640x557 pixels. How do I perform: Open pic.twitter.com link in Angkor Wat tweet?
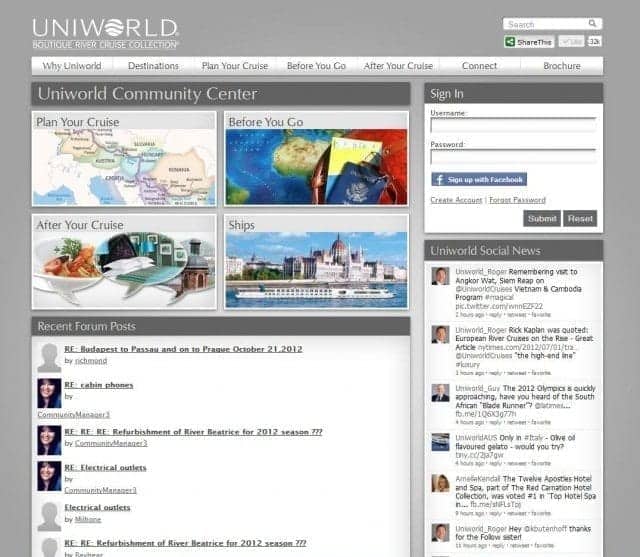499,306
